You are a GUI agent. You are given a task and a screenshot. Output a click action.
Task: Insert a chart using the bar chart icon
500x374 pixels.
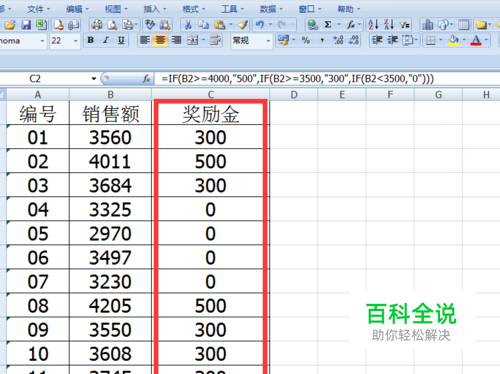pos(427,25)
